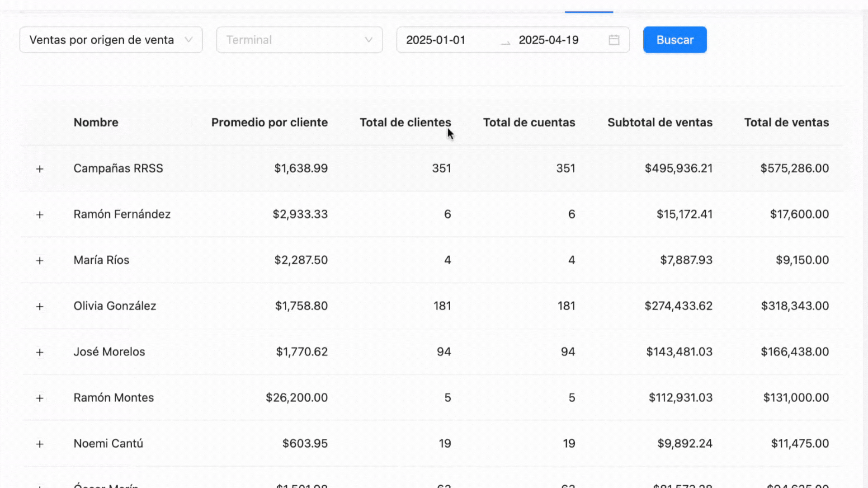Screen dimensions: 868x488
Task: Sort by Promedio por cliente column
Action: [269, 122]
